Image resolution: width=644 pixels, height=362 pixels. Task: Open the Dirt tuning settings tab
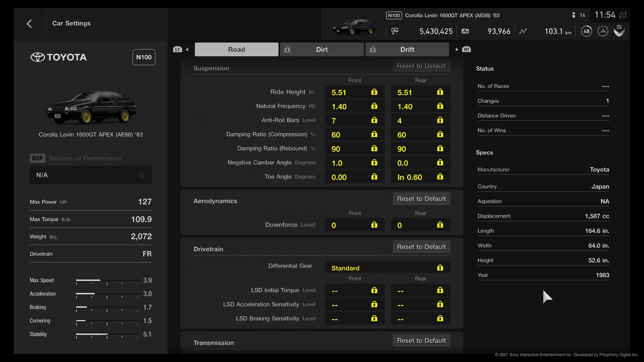point(321,49)
